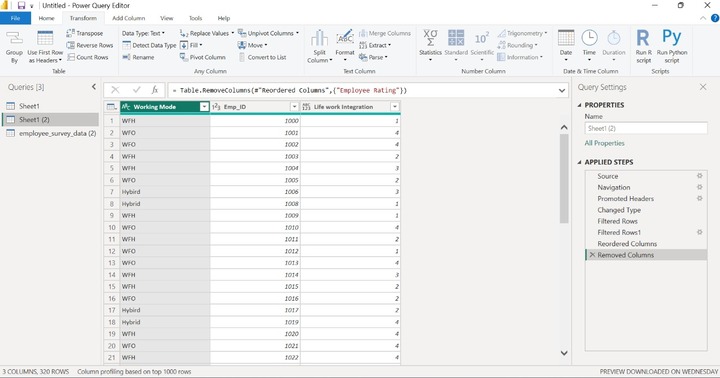The image size is (720, 378).
Task: Collapse the Queries pane arrow
Action: (94, 87)
